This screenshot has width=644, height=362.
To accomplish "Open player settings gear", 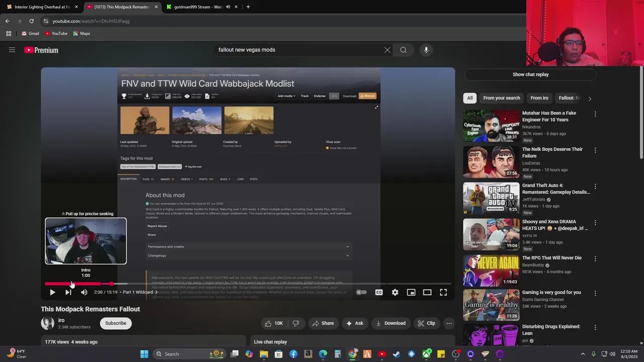I will coord(395,292).
